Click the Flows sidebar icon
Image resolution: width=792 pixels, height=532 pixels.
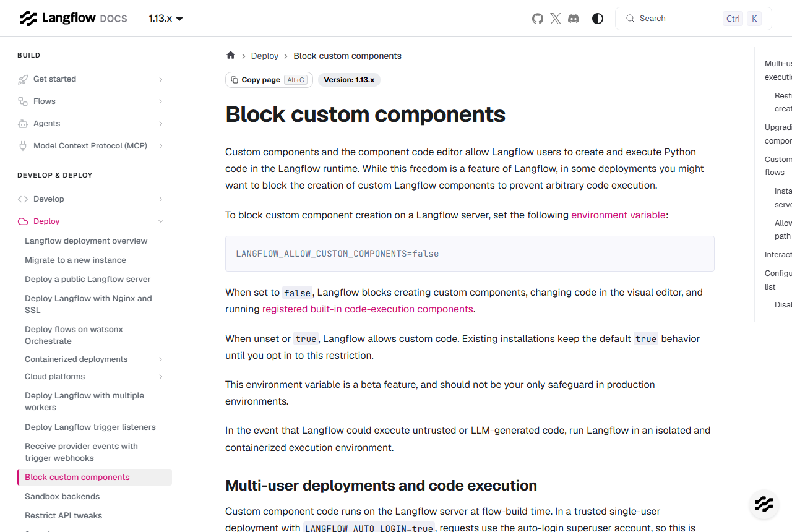[x=23, y=101]
